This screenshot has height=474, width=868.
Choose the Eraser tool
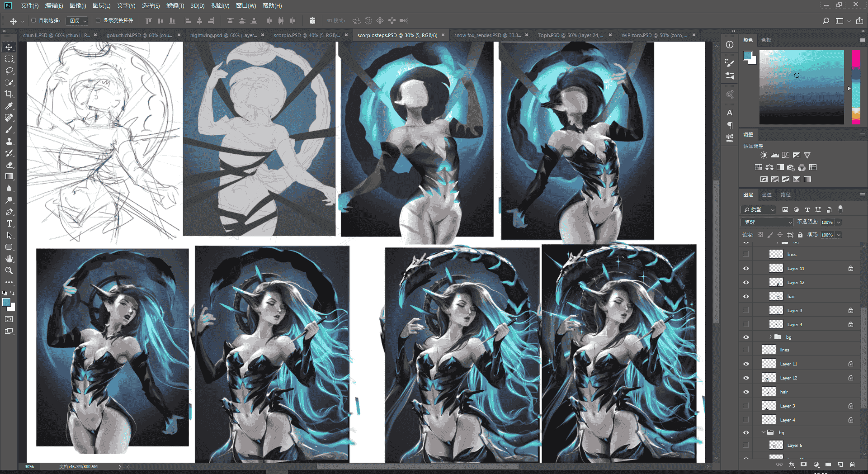(9, 165)
